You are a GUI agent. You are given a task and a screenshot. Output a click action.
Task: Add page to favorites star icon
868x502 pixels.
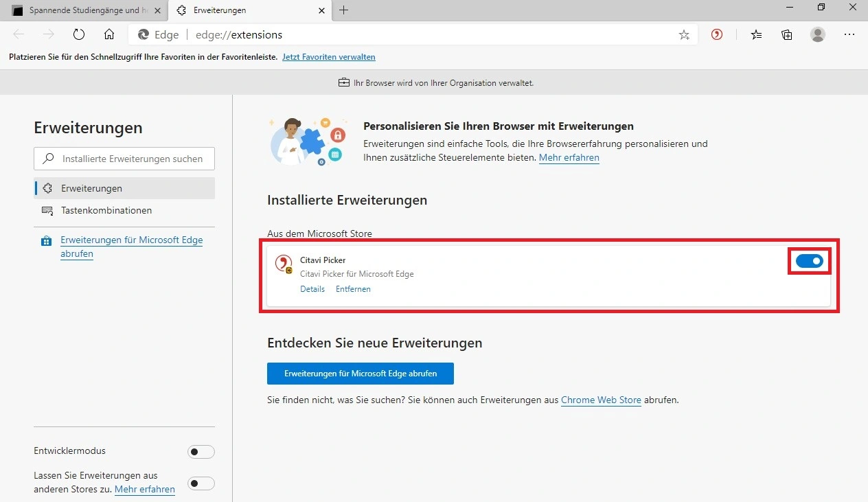(684, 34)
